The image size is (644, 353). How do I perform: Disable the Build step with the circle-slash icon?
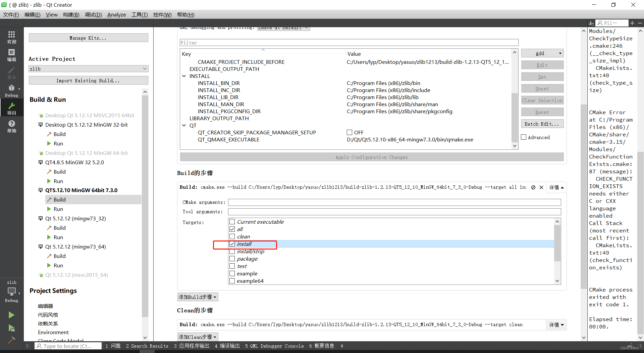[x=533, y=187]
